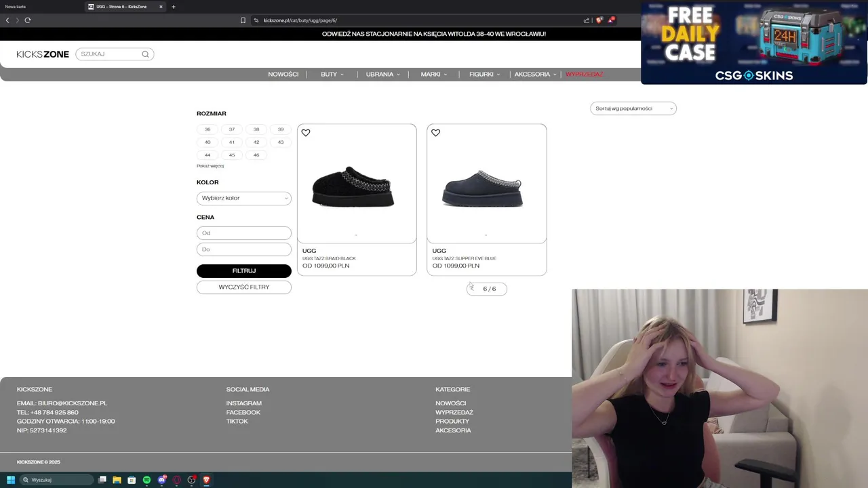Screen dimensions: 868x488
Task: Select size 36 filter
Action: point(208,129)
